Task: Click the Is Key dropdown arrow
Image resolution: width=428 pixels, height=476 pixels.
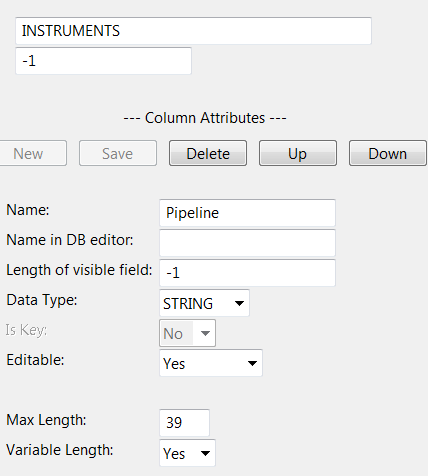Action: (x=205, y=333)
